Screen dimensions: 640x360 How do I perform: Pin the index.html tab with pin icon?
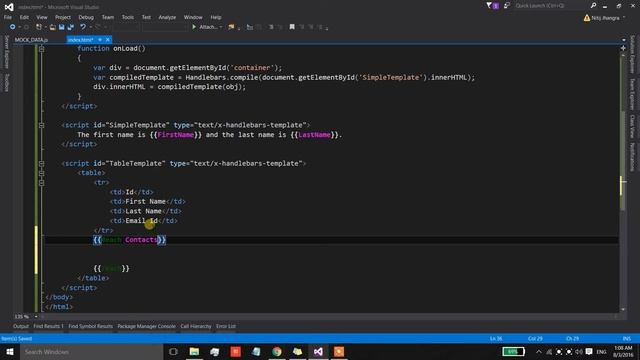pyautogui.click(x=100, y=40)
